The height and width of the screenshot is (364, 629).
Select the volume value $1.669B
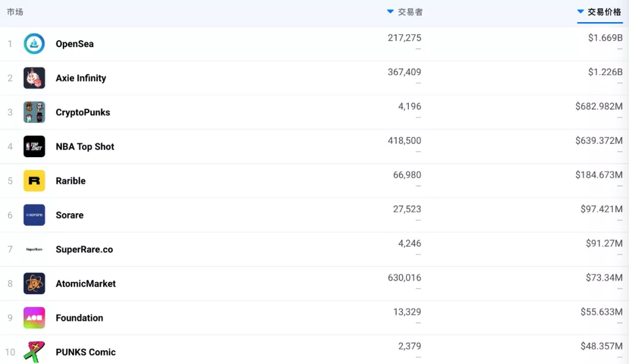[x=605, y=38]
